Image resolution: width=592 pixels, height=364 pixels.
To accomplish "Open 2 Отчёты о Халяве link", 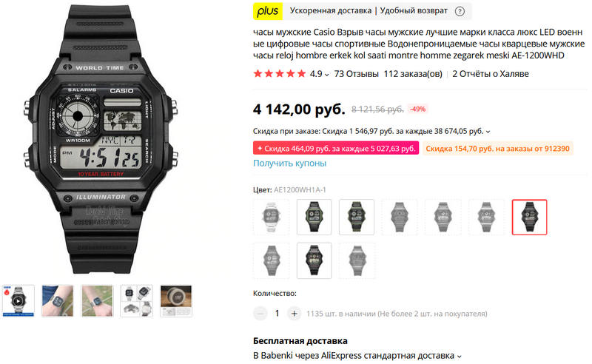I will [491, 74].
